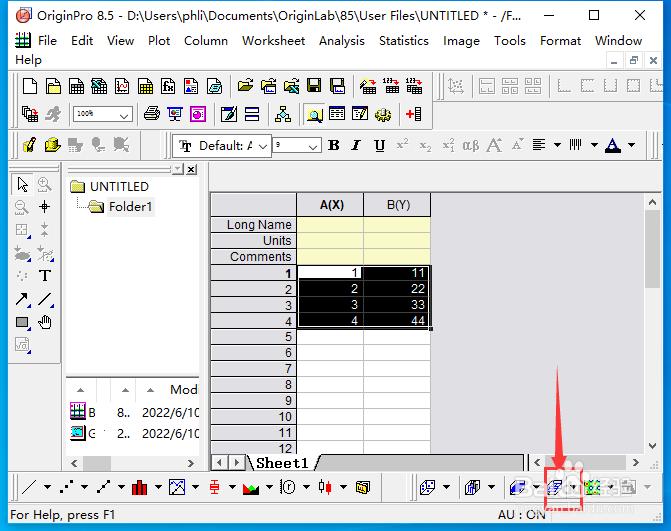This screenshot has width=671, height=531.
Task: Expand the font color dropdown arrow
Action: (632, 145)
